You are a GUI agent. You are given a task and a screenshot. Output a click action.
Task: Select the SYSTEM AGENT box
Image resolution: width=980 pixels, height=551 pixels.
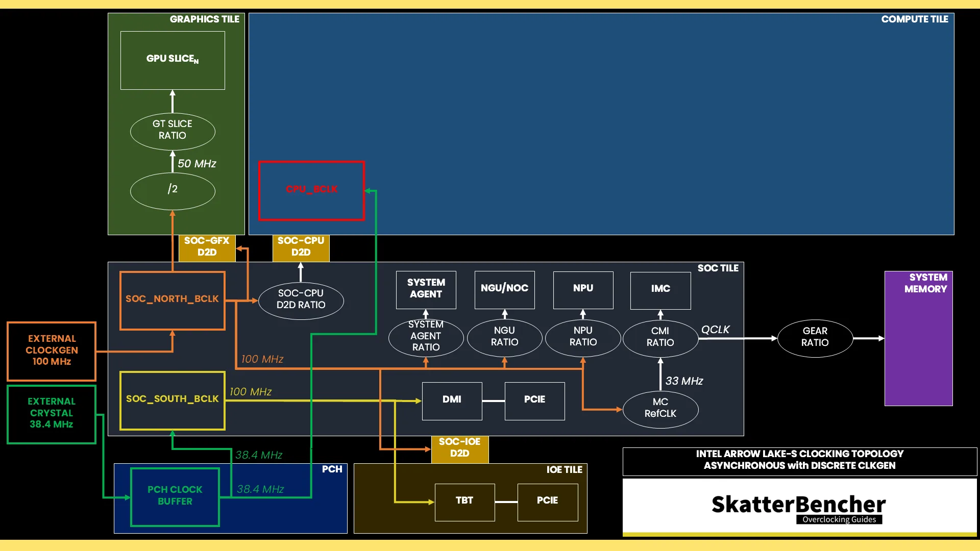click(x=426, y=289)
